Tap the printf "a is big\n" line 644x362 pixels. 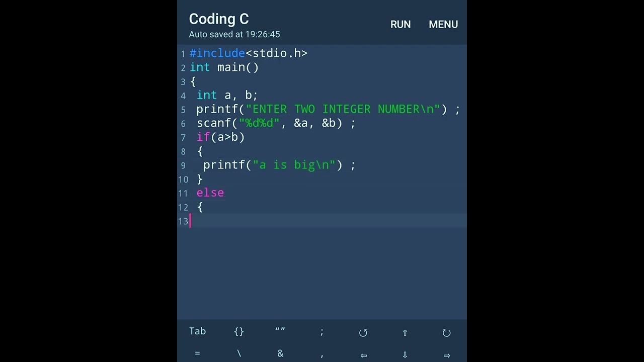tap(279, 165)
